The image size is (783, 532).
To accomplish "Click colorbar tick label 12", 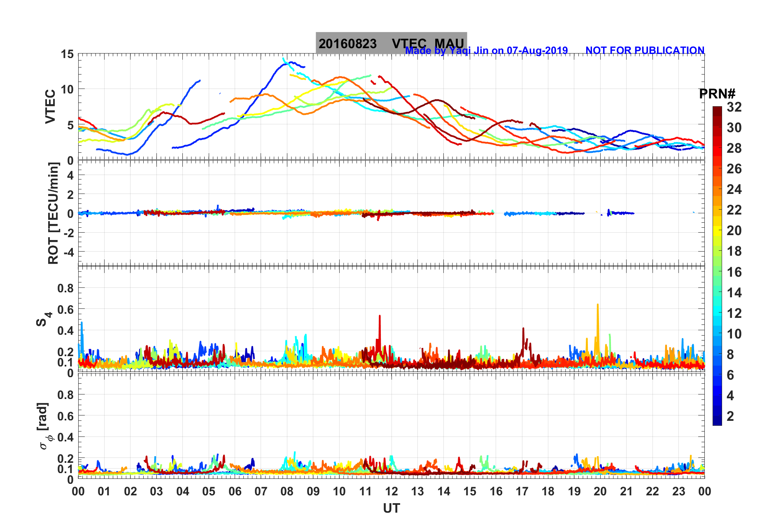I will (x=734, y=313).
